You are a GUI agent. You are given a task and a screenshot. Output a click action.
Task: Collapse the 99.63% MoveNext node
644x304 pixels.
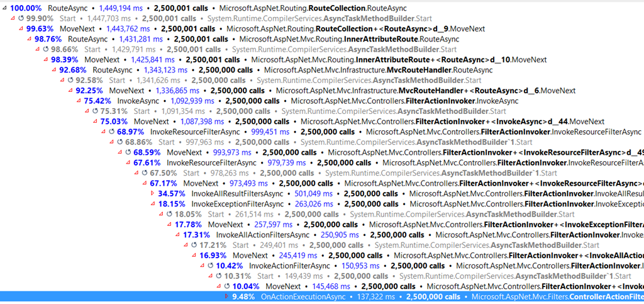coord(21,29)
